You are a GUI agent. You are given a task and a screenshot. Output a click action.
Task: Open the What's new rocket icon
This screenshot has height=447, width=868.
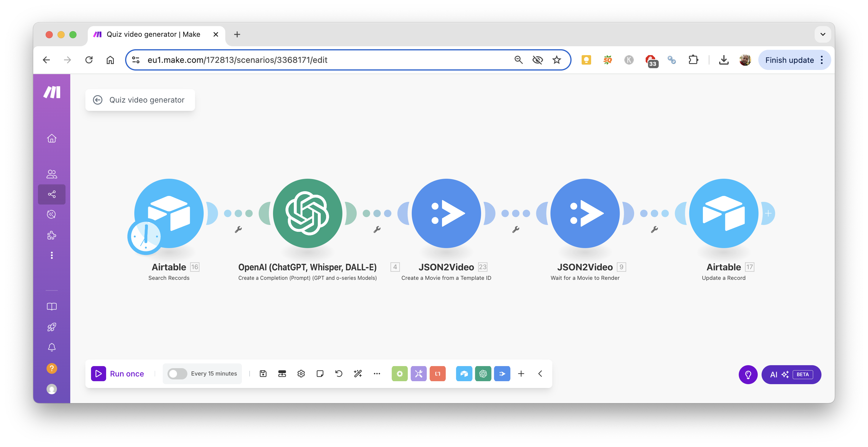click(52, 327)
